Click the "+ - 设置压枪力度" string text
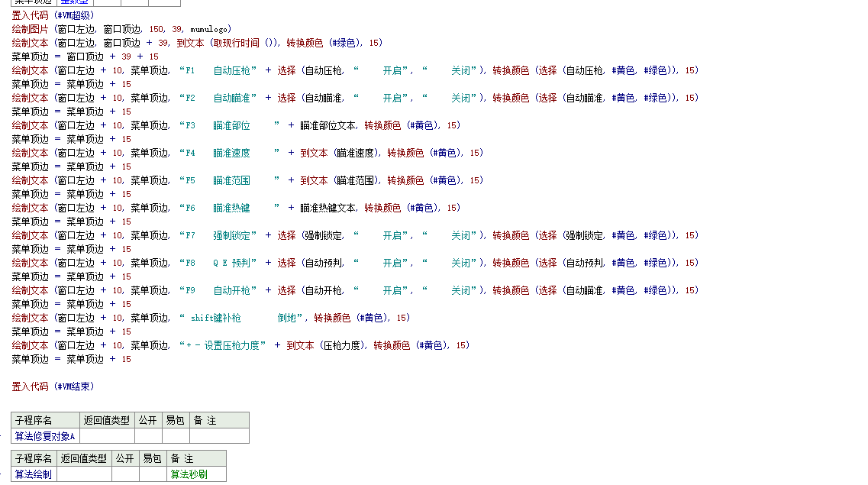This screenshot has width=868, height=485. click(x=224, y=345)
